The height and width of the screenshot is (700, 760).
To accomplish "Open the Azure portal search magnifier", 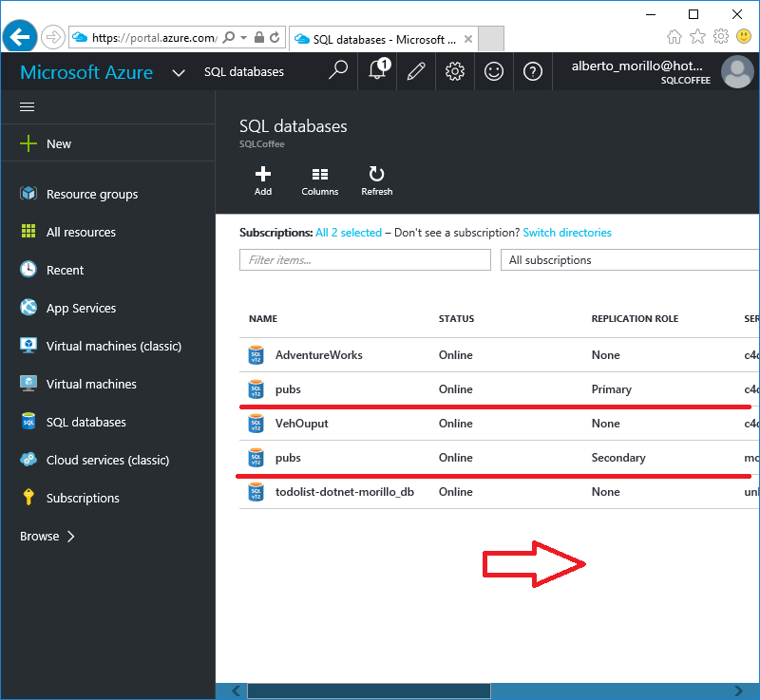I will (x=338, y=70).
